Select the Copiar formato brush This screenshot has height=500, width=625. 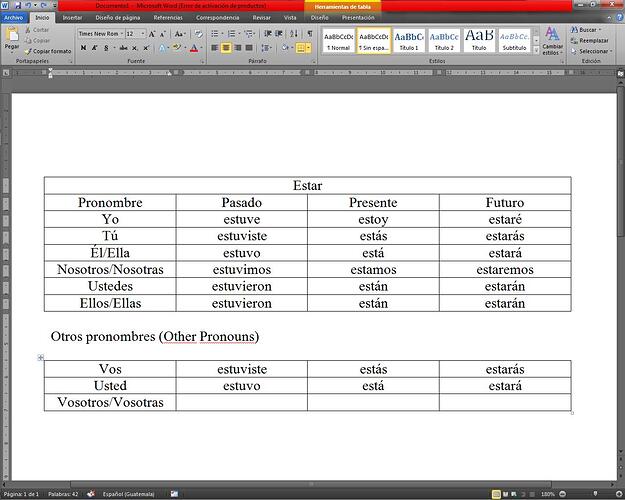[x=28, y=51]
